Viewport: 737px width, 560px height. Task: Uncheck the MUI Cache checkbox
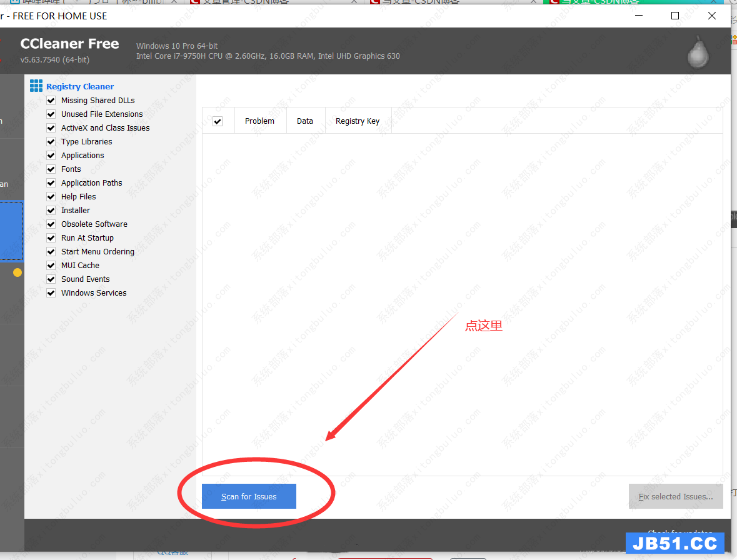click(x=51, y=266)
